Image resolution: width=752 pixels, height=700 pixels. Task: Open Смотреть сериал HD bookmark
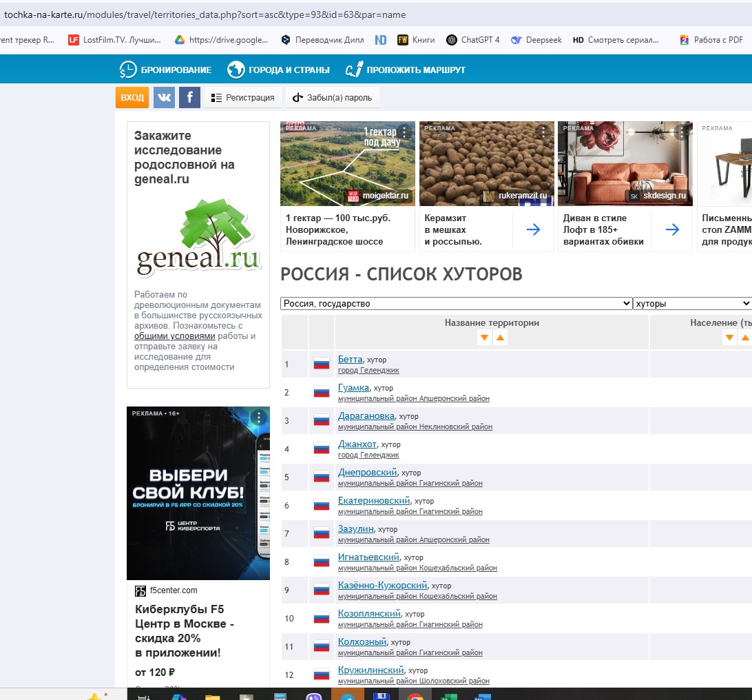[x=616, y=40]
